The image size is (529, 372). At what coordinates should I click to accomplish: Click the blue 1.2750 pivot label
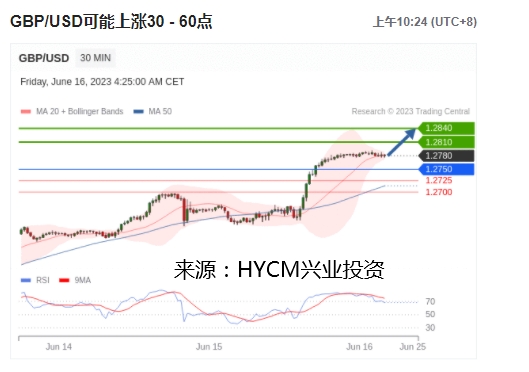[446, 169]
